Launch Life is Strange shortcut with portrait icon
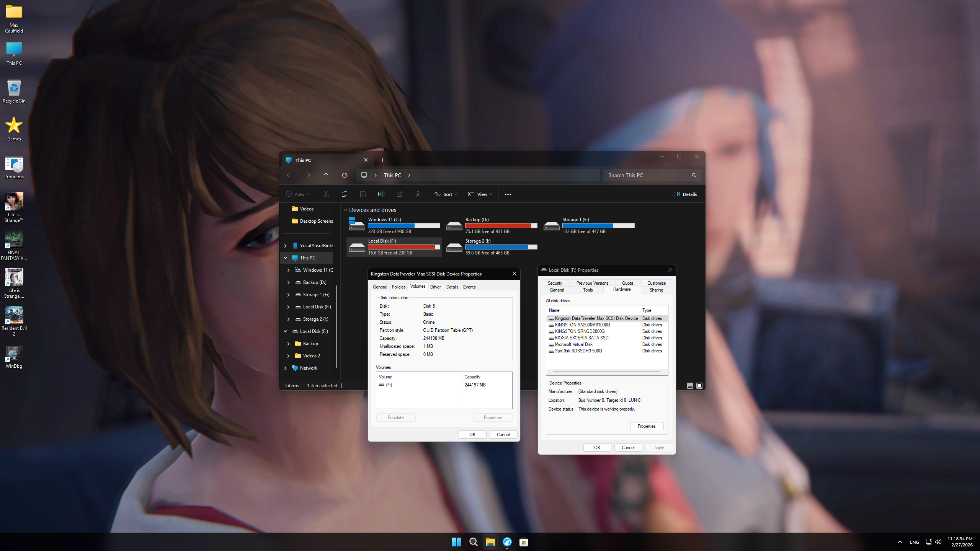This screenshot has height=551, width=980. pos(14,207)
